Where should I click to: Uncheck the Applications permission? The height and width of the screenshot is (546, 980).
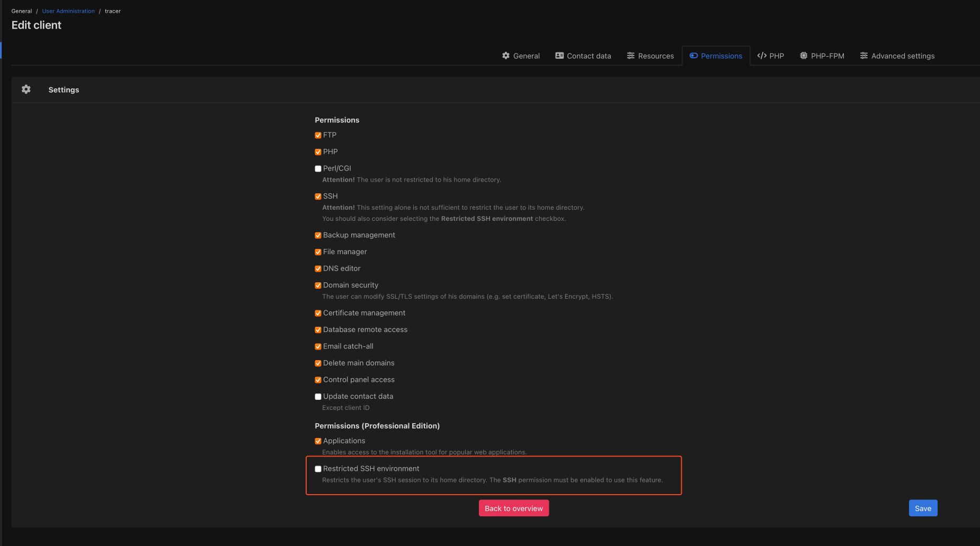pyautogui.click(x=318, y=441)
